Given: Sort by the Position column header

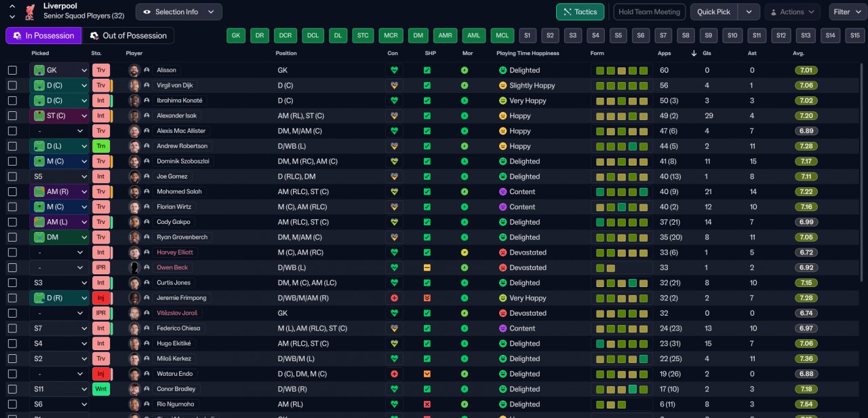Looking at the screenshot, I should click(286, 54).
